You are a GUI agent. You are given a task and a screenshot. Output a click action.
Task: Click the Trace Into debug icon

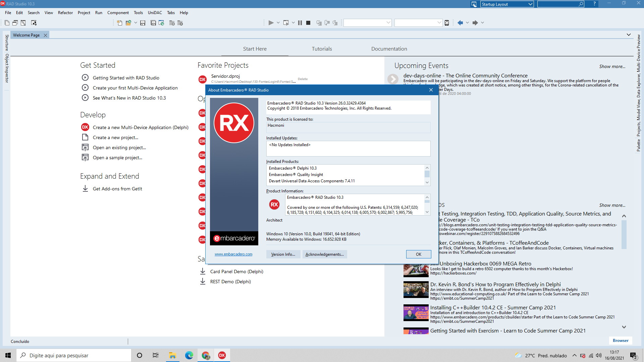319,23
